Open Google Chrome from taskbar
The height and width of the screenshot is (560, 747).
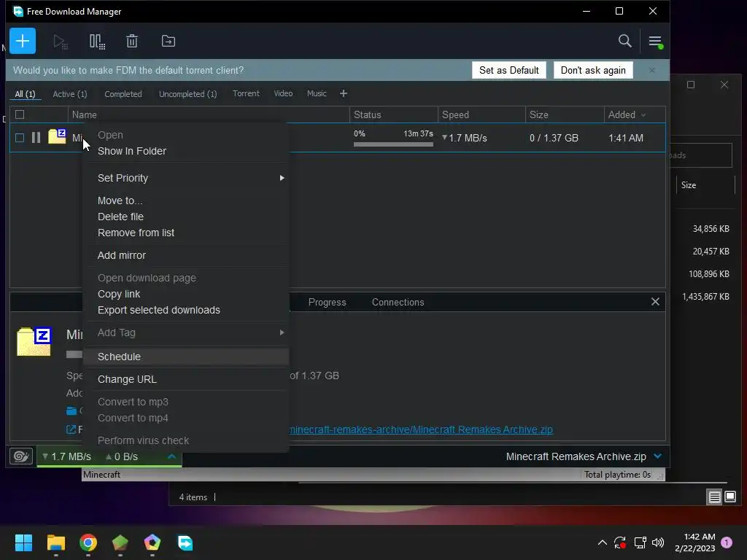click(x=88, y=542)
